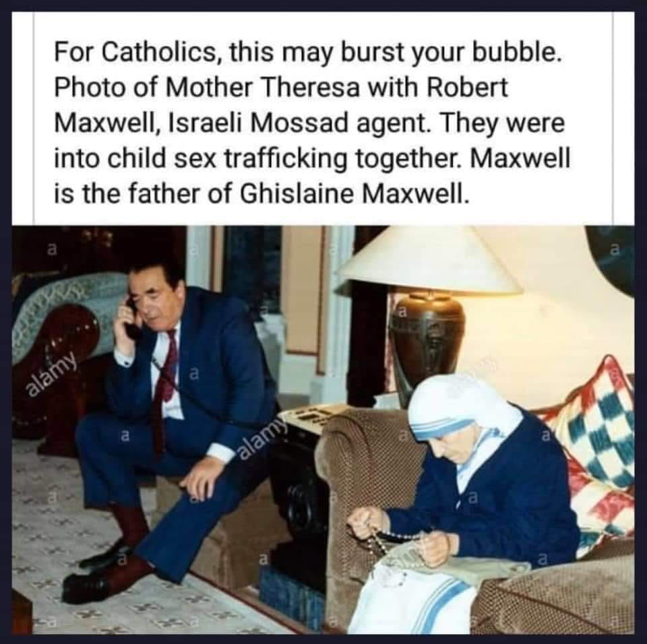Click the telephone handset held to the man's ear
The width and height of the screenshot is (647, 644).
[x=133, y=321]
